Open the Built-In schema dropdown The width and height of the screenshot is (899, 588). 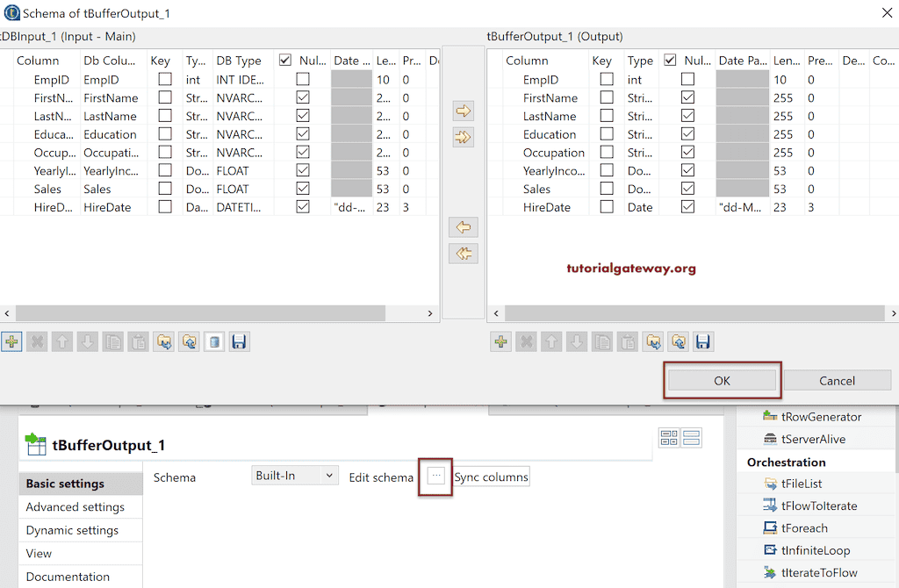click(294, 475)
